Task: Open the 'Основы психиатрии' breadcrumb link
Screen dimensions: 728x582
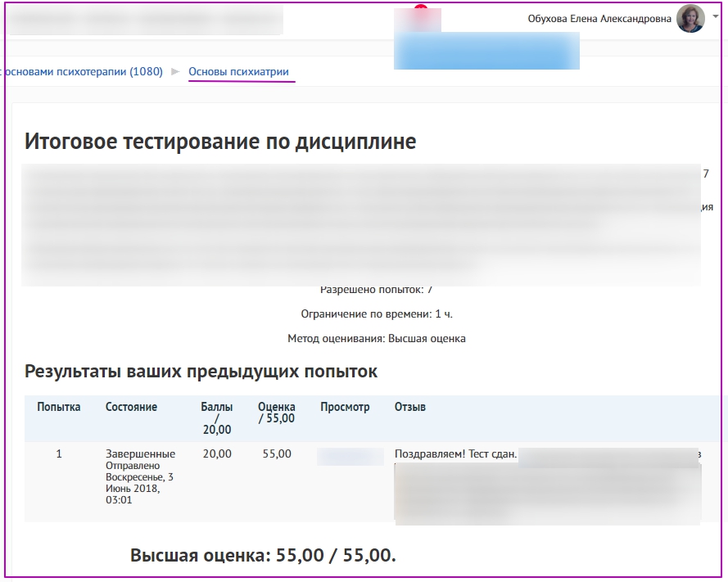Action: click(x=238, y=72)
